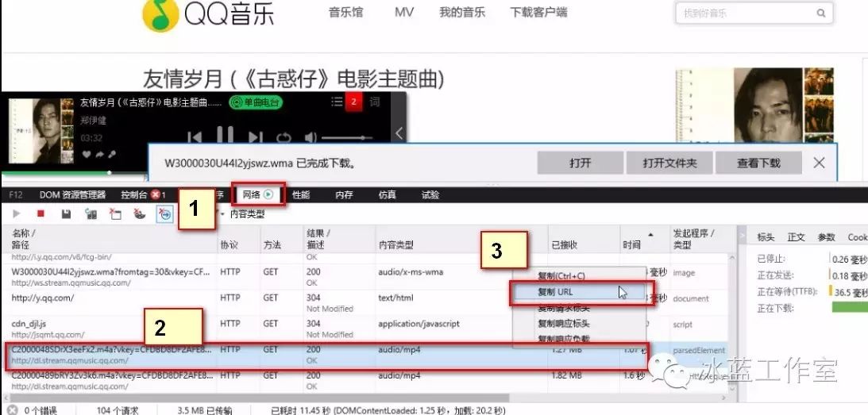Start network profiling with the play icon

pos(17,213)
